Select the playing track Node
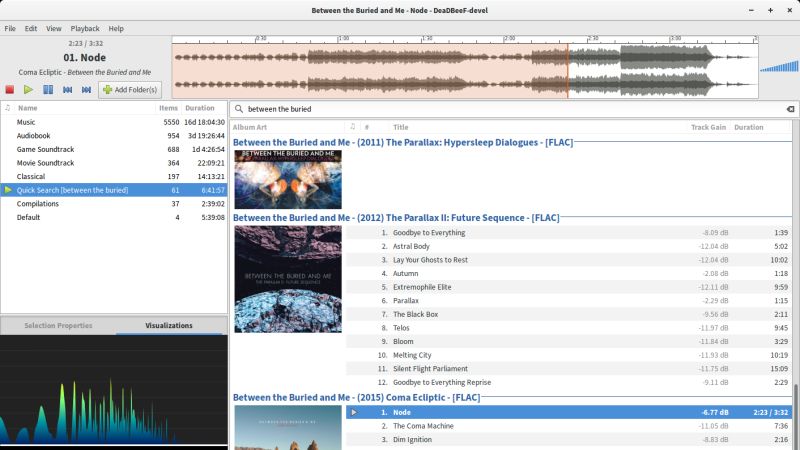This screenshot has height=450, width=800. 568,412
